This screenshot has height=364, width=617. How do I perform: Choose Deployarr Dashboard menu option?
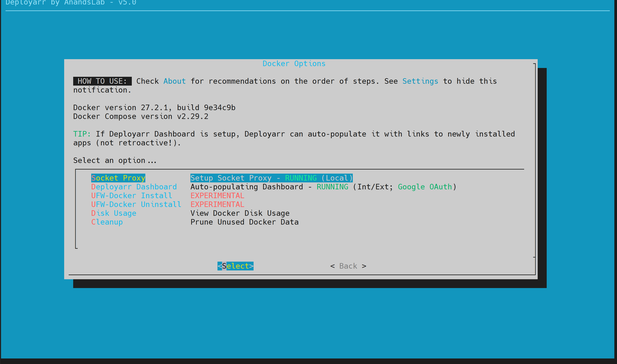point(134,187)
